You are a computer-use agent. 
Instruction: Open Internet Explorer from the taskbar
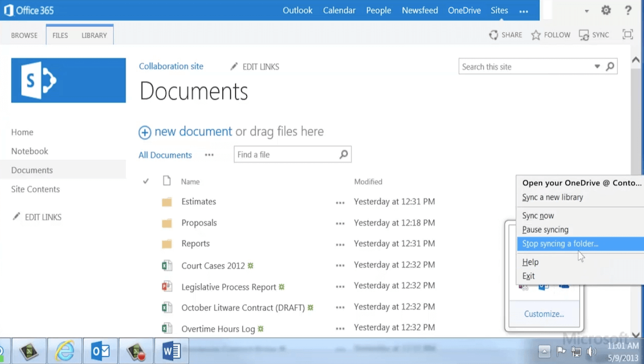(x=65, y=351)
